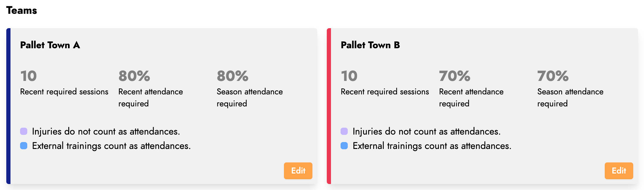Viewport: 644px width, 190px height.
Task: Click Pallet Town A's 80% recent attendance value
Action: click(134, 76)
